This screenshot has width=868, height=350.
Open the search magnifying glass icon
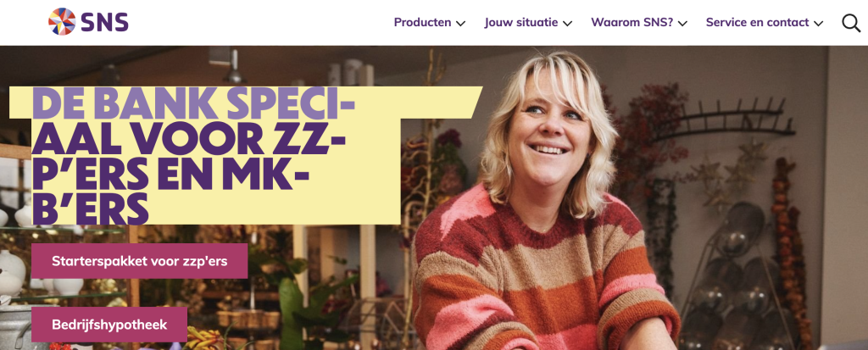[x=851, y=23]
